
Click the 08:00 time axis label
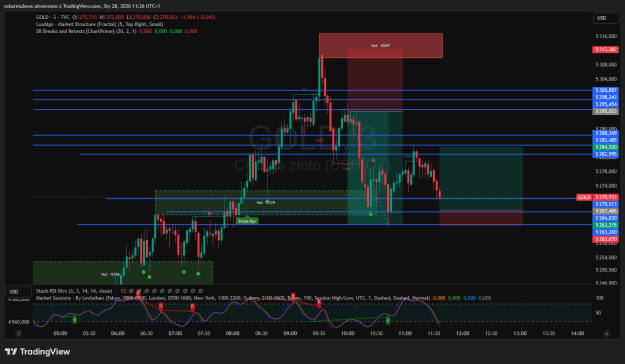233,333
